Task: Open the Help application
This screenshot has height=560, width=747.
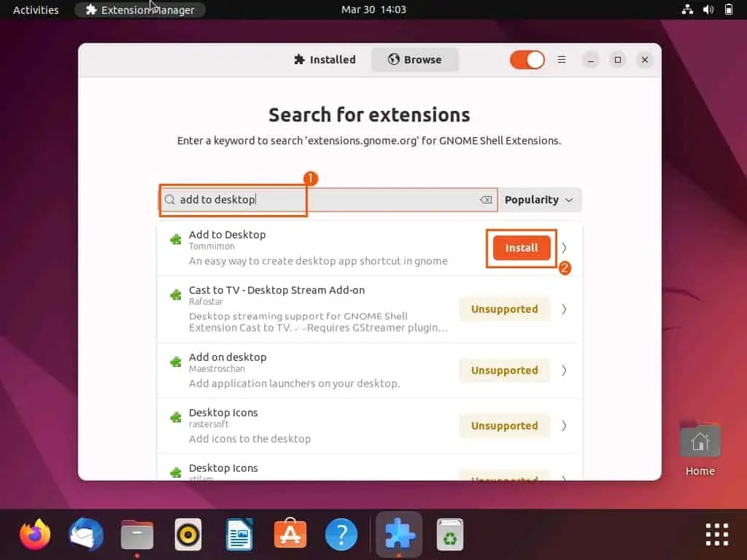Action: 341,534
